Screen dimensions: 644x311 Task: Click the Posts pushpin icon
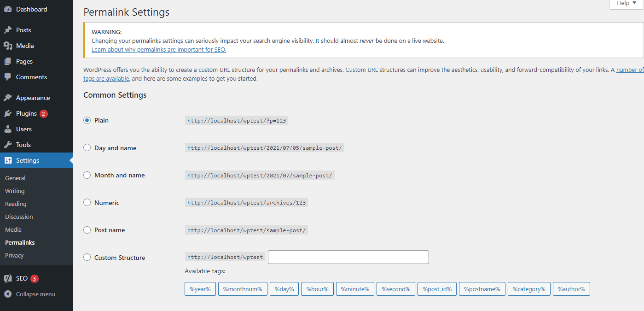coord(8,30)
